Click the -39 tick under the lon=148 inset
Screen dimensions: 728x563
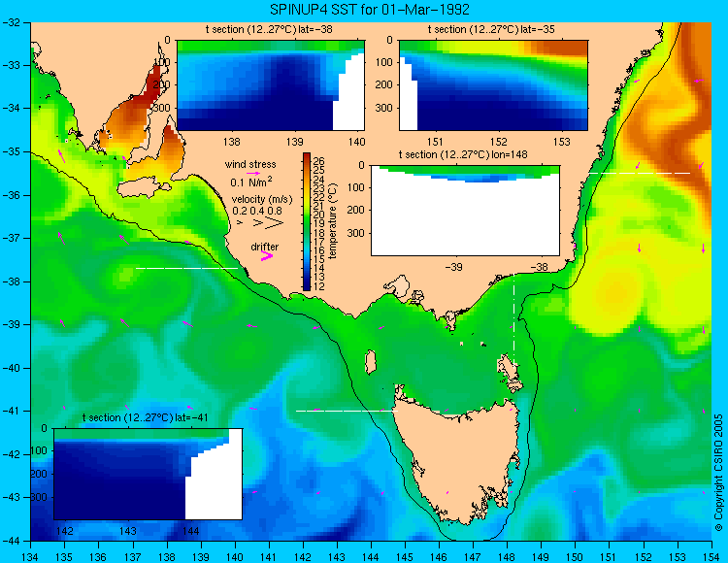click(x=453, y=267)
